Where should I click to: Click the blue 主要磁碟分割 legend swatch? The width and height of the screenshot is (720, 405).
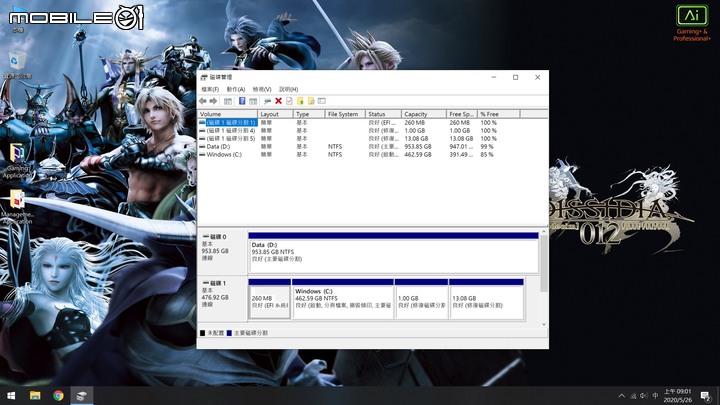tap(229, 333)
